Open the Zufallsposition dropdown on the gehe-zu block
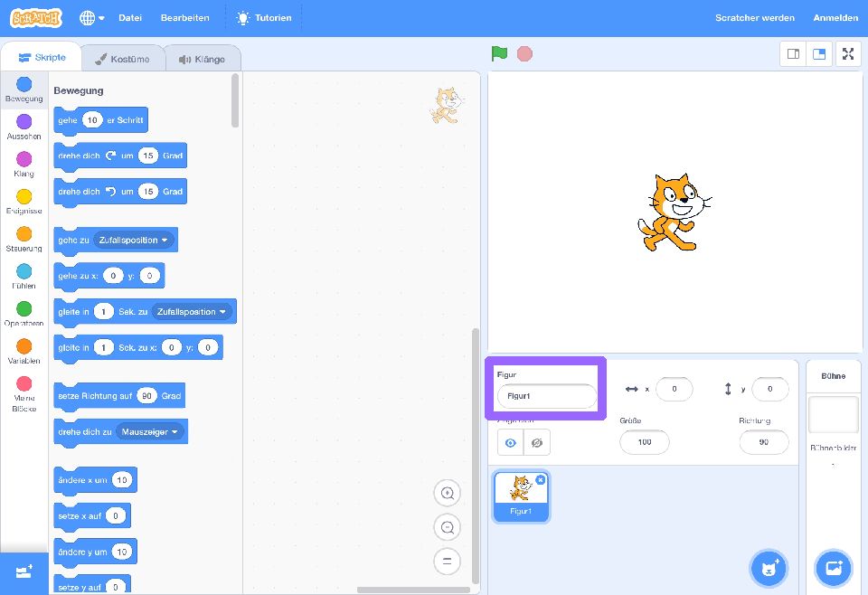Screen dimensions: 868x595 point(133,240)
